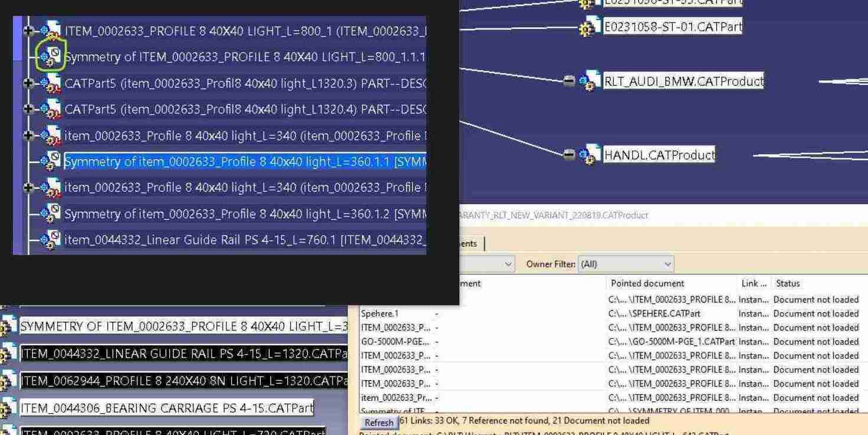
Task: Click icon of Symmetry of item_0002633 L=360.1.2
Action: point(51,213)
